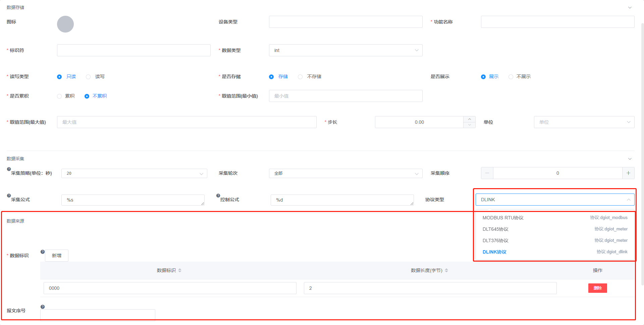Click plus button of 采集顺序

[x=628, y=173]
